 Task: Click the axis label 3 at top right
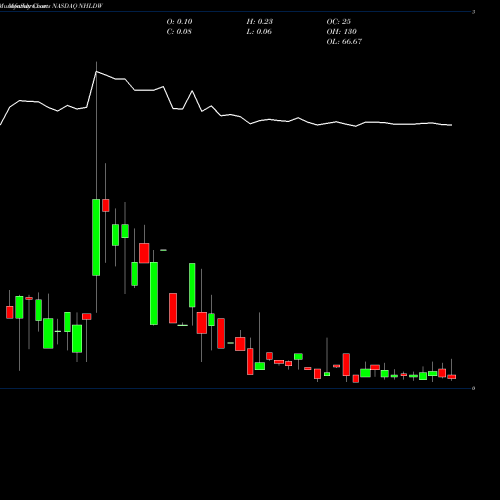[x=473, y=12]
